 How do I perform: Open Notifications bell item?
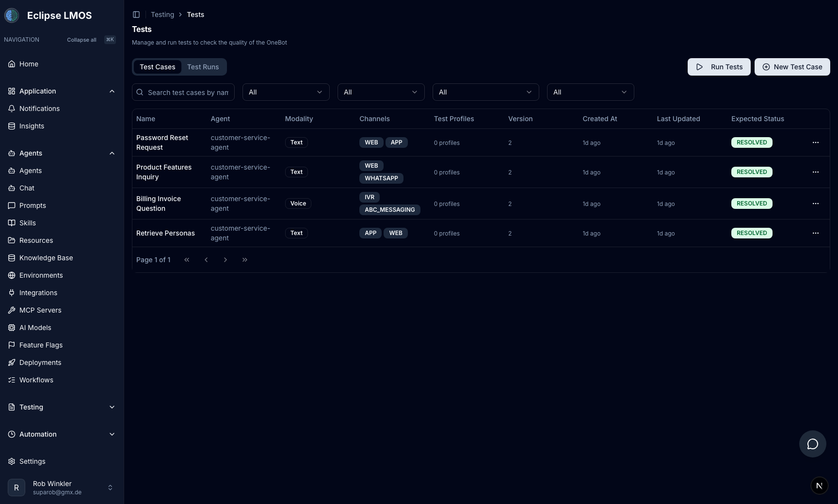(62, 109)
